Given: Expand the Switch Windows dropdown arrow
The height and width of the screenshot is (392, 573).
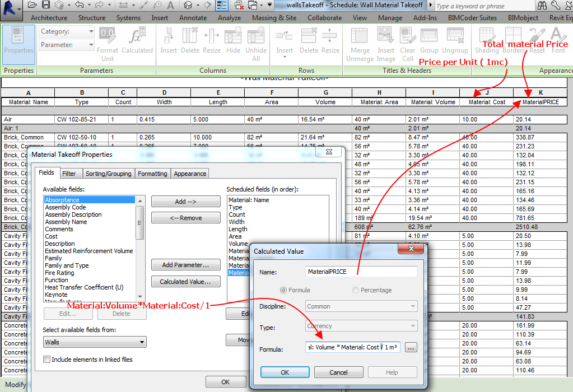Looking at the screenshot, I should pyautogui.click(x=261, y=5).
